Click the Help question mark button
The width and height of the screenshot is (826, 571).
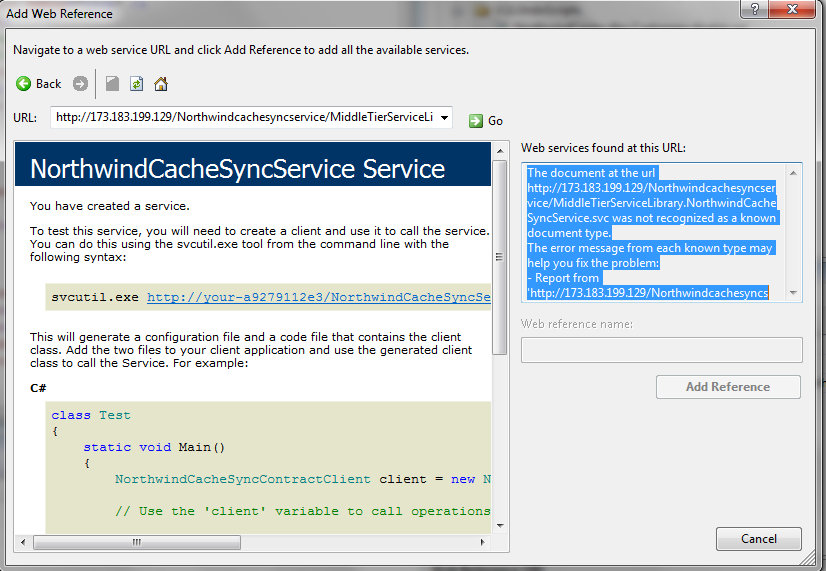click(754, 9)
